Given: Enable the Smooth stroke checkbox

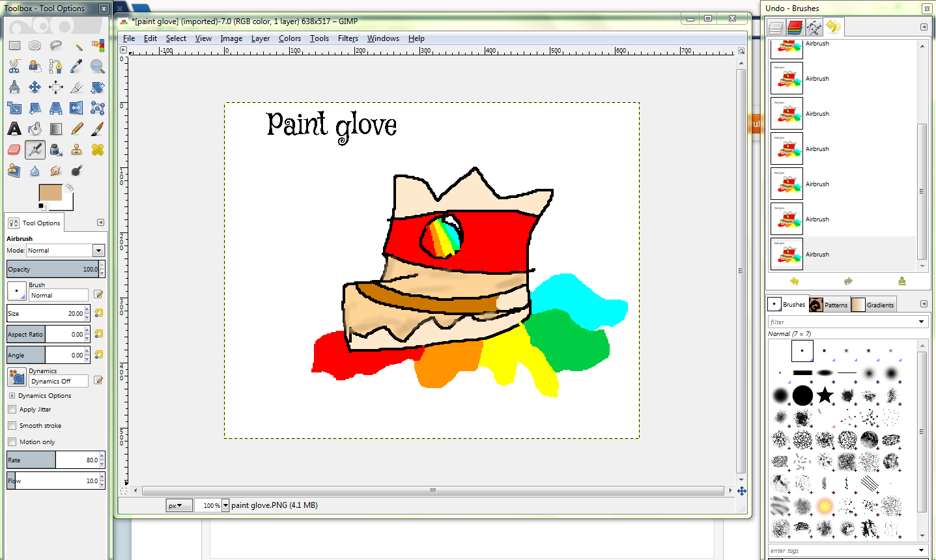Looking at the screenshot, I should pos(12,425).
